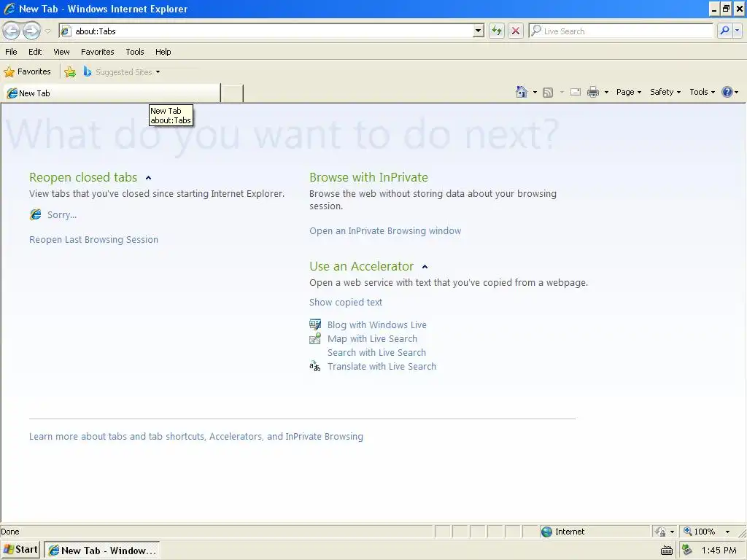Click Reopen Last Browsing Session link
747x560 pixels.
click(93, 239)
